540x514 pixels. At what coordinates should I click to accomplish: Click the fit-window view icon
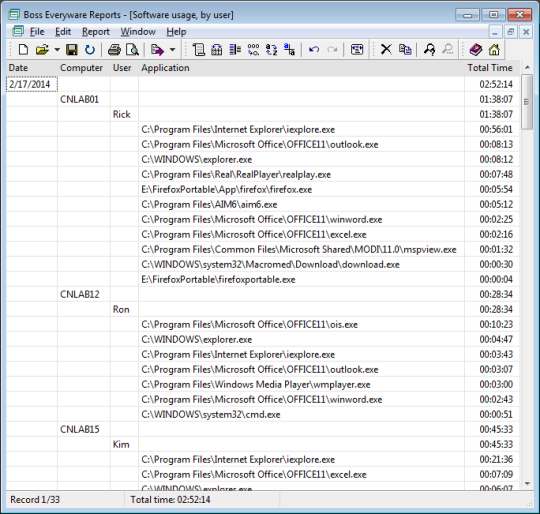click(x=357, y=50)
